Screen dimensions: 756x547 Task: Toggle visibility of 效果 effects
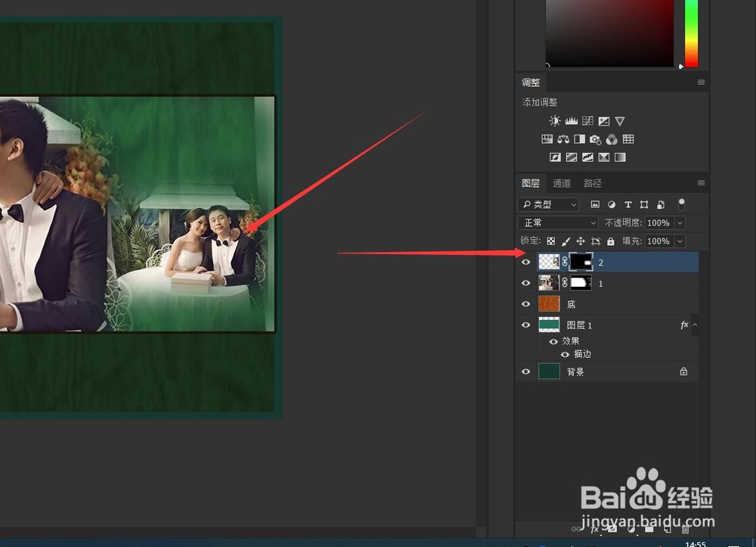tap(553, 341)
